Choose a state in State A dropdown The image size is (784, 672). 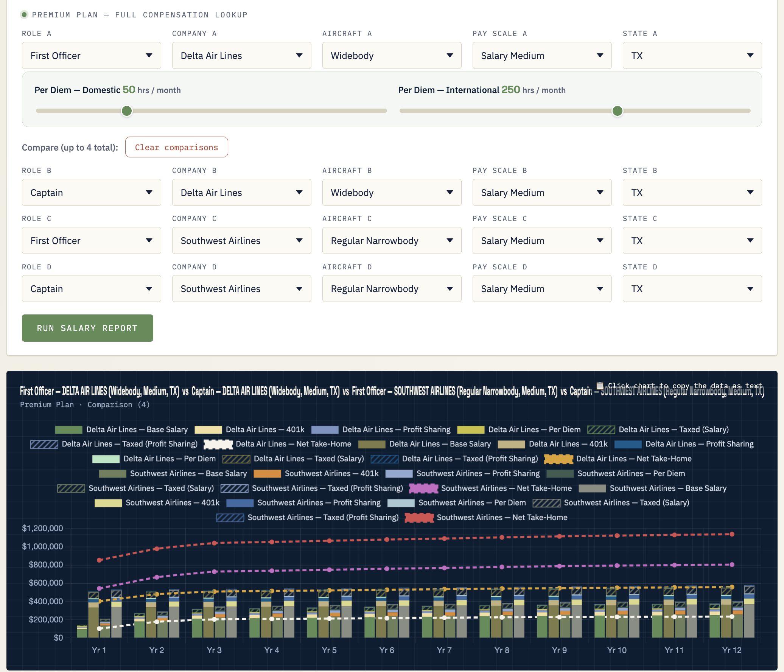(x=692, y=56)
